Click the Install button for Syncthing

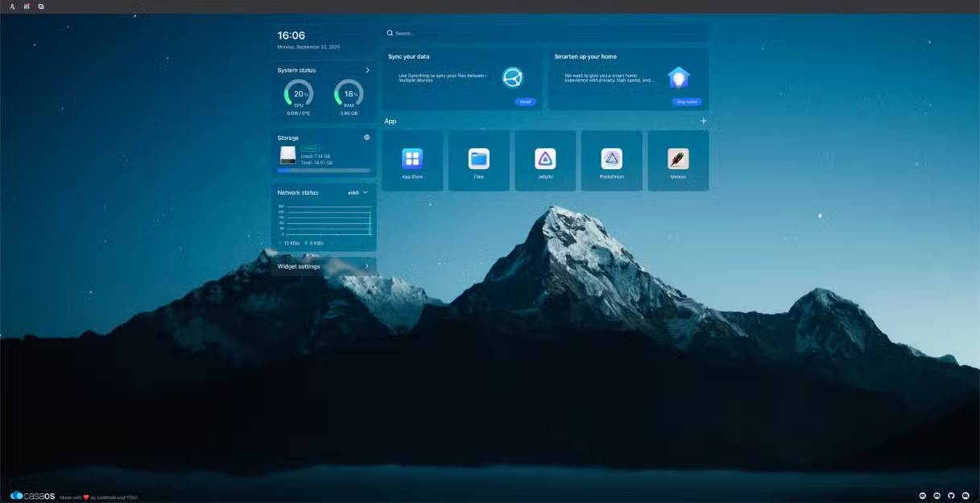tap(525, 102)
